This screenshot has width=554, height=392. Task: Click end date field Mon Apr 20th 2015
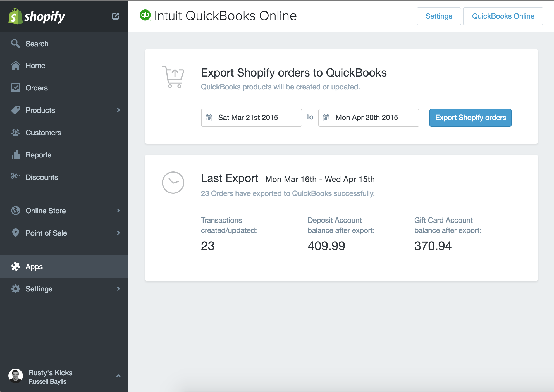(x=369, y=118)
